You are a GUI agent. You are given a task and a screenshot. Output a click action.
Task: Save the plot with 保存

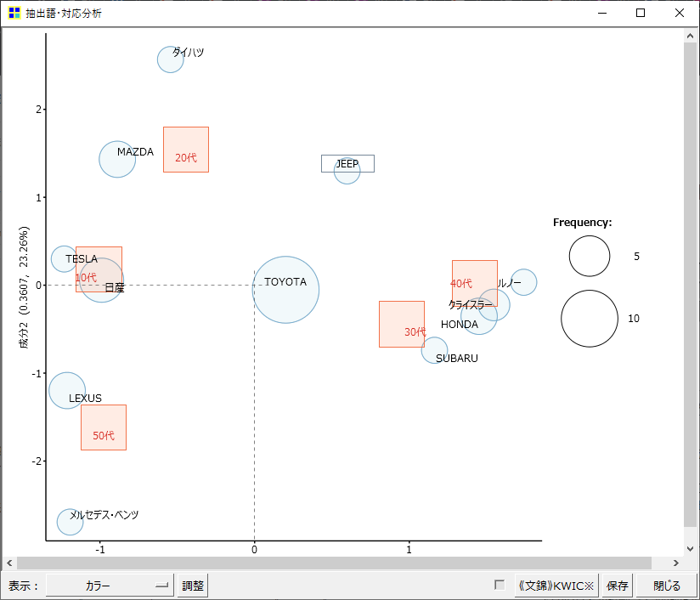pyautogui.click(x=618, y=586)
